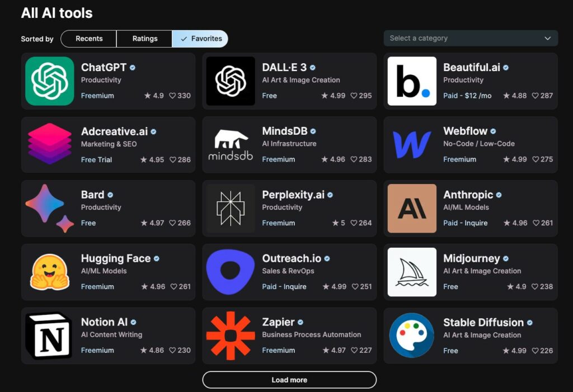The height and width of the screenshot is (392, 573).
Task: Click Anthropic's Paid - Inquire pricing text
Action: point(465,223)
